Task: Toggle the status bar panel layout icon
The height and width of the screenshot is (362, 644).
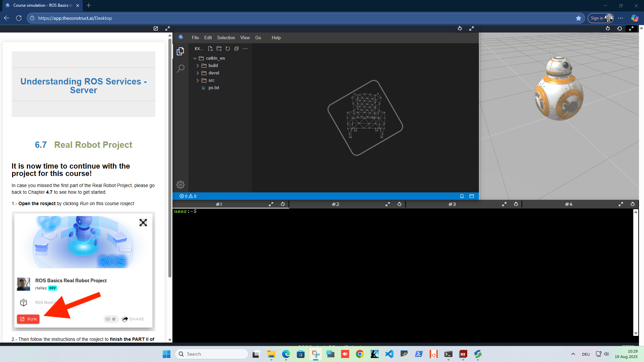Action: point(472,196)
